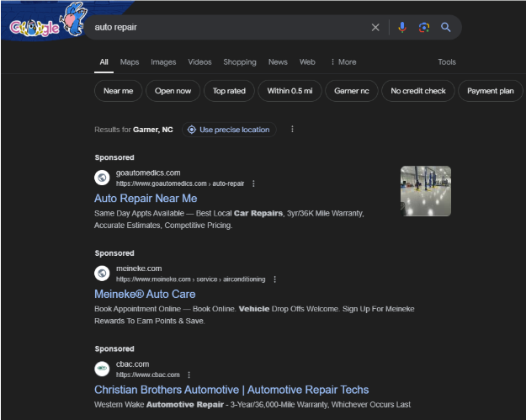
Task: Click the meineke.com site name
Action: pyautogui.click(x=139, y=268)
